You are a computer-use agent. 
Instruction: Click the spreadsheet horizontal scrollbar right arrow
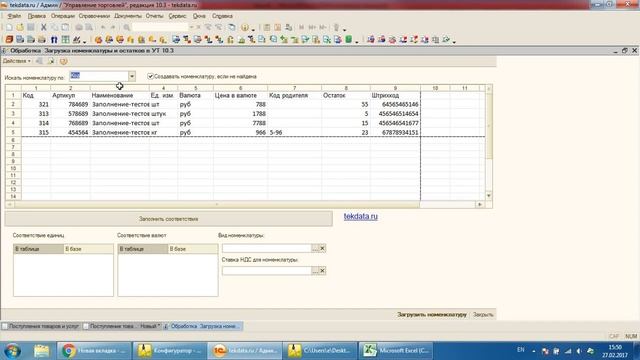[480, 204]
